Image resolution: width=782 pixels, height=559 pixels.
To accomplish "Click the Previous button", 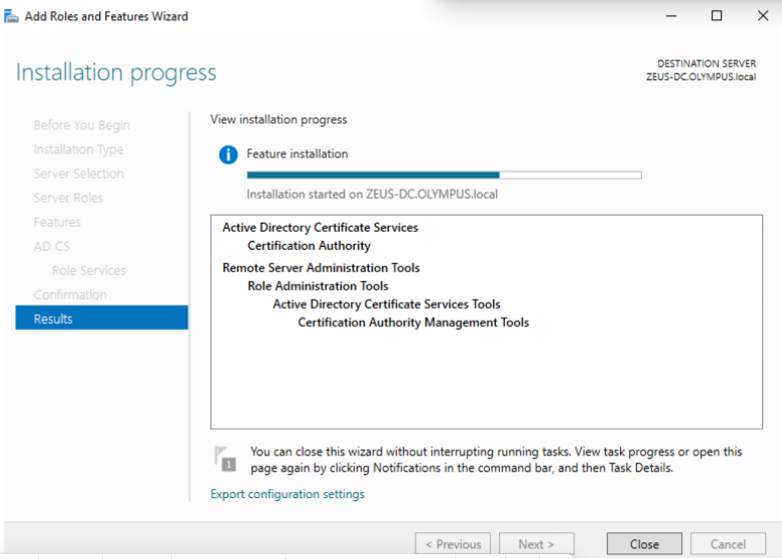I will (x=452, y=544).
